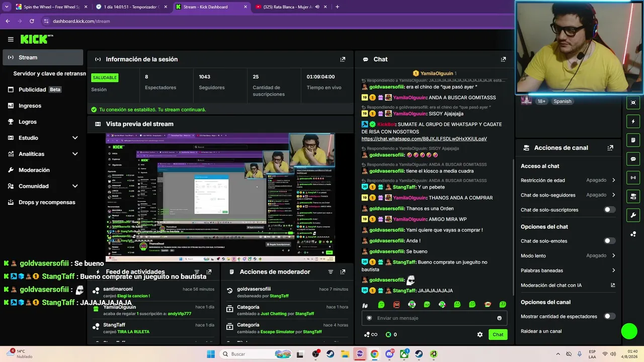Open Drops y recompensas in the sidebar
This screenshot has height=362, width=644.
[43, 202]
